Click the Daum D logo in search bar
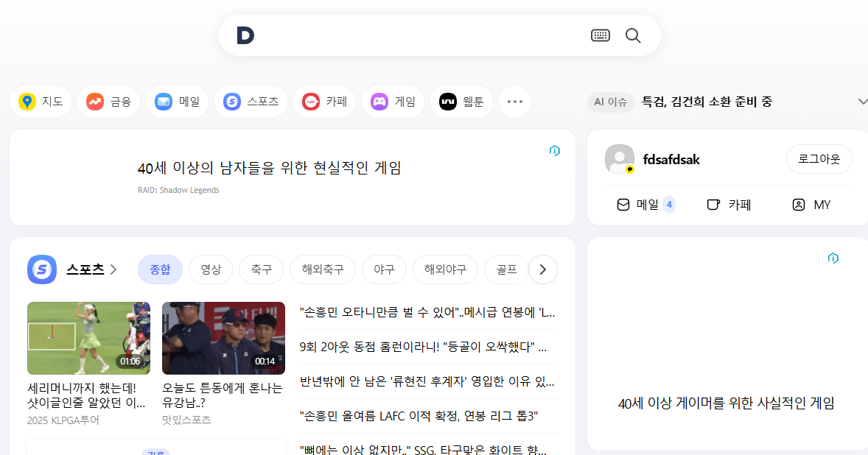The height and width of the screenshot is (455, 868). tap(245, 35)
